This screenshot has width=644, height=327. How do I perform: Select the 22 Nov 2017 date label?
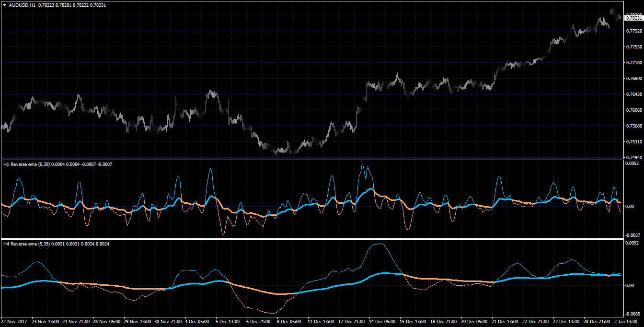(13, 321)
